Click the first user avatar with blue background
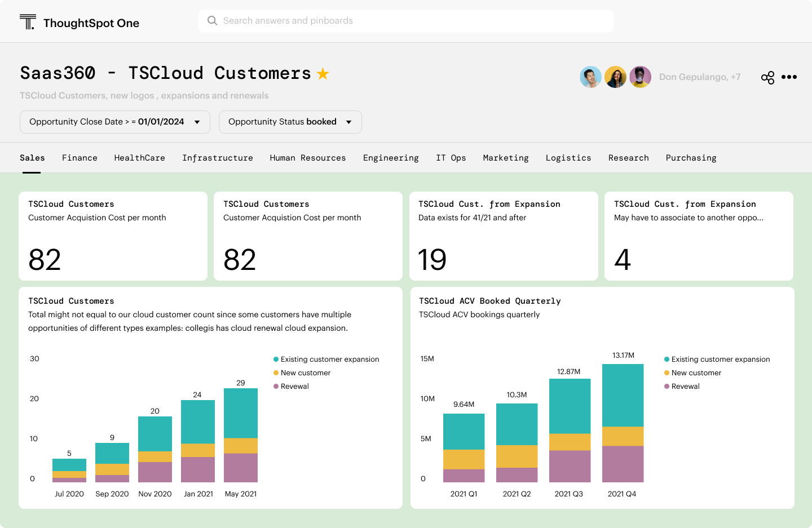 (x=590, y=77)
